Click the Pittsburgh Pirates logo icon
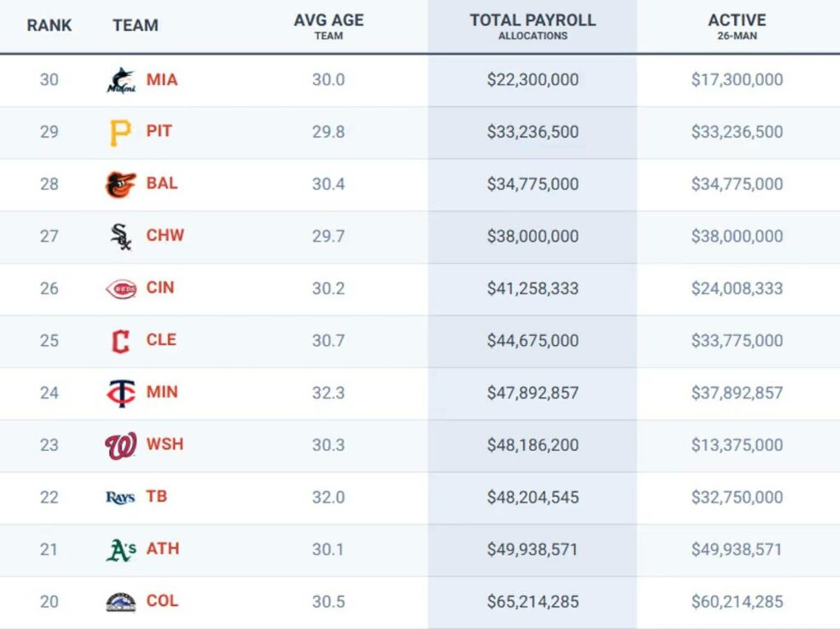 [121, 132]
